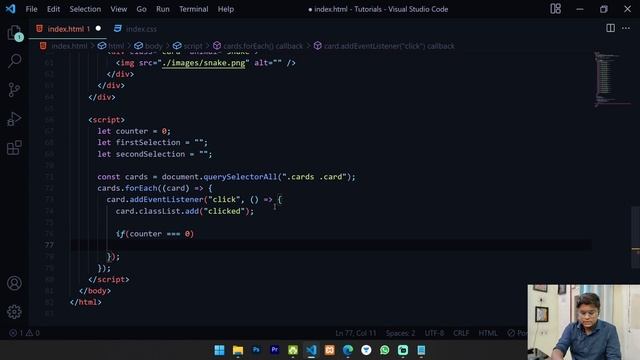Screen dimensions: 640x360
Task: Open Photoshop from the taskbar
Action: pyautogui.click(x=256, y=350)
